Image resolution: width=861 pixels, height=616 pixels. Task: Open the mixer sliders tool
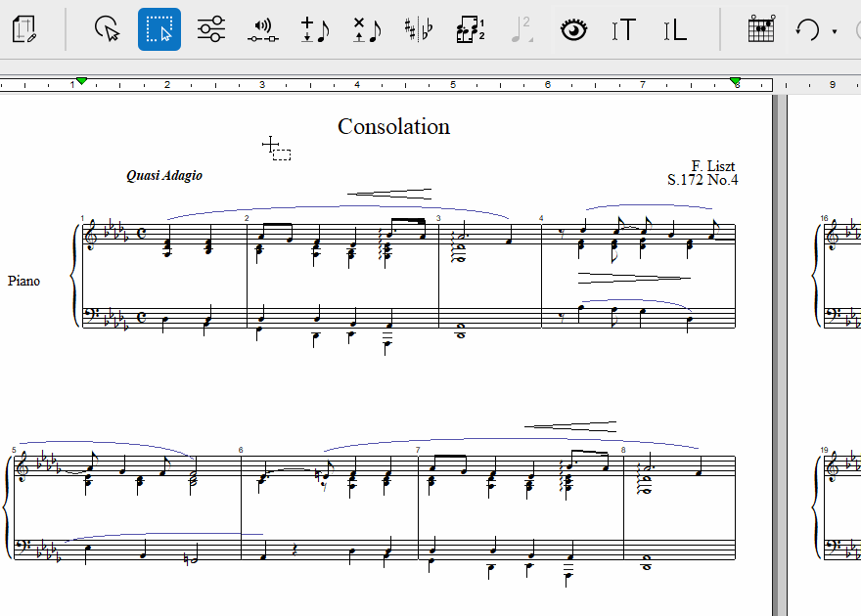pos(210,29)
